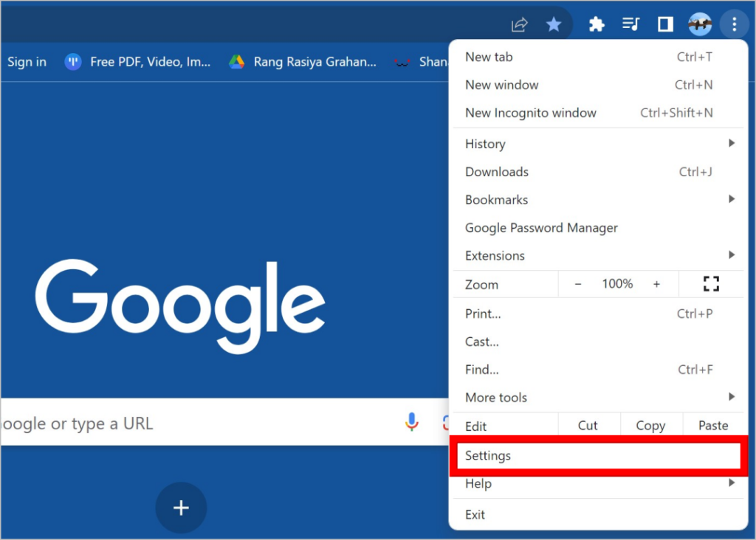Click the bookmark star icon

pyautogui.click(x=554, y=24)
